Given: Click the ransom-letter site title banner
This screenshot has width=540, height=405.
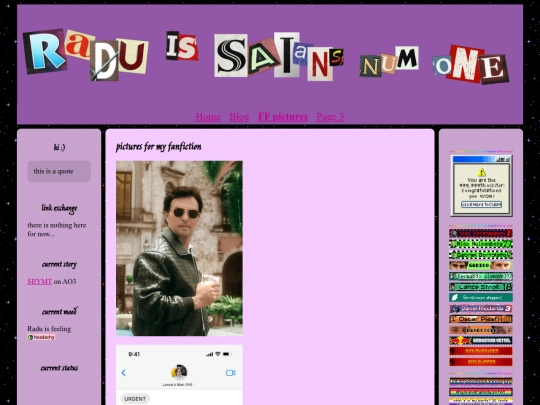Looking at the screenshot, I should click(266, 56).
